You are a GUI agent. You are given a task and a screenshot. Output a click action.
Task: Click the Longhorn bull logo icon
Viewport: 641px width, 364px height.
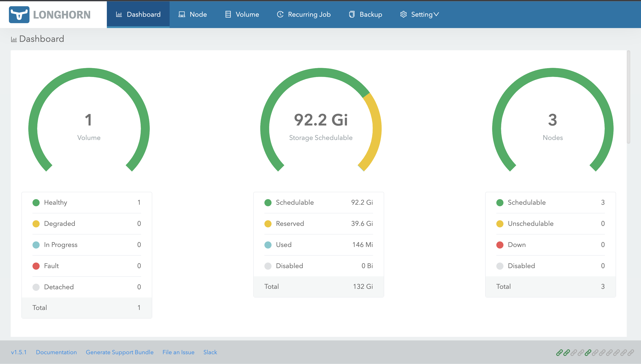coord(19,14)
